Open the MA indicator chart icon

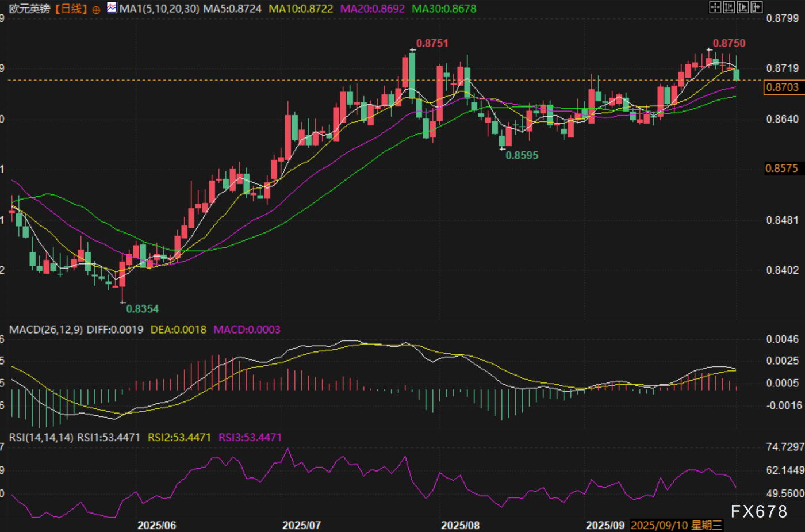click(112, 8)
